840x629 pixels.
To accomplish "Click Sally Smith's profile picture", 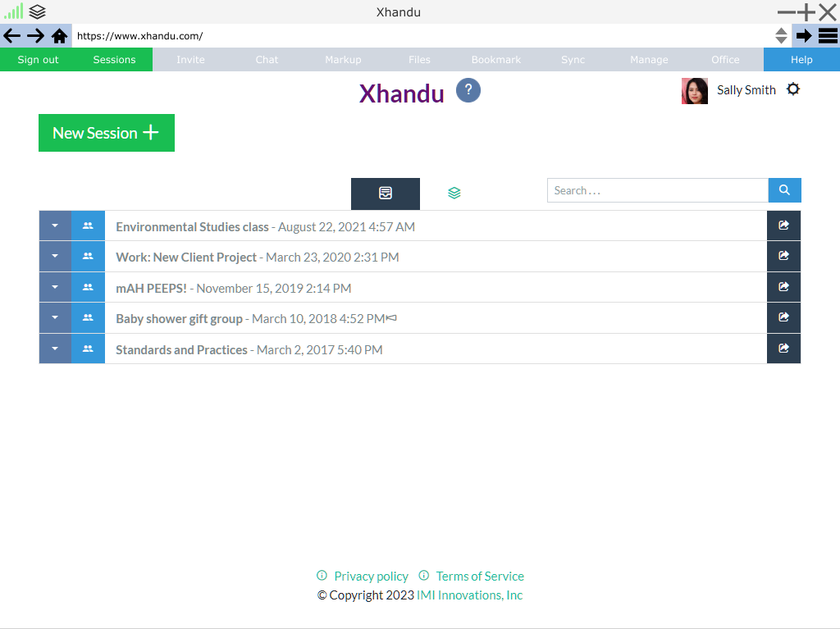I will click(694, 91).
